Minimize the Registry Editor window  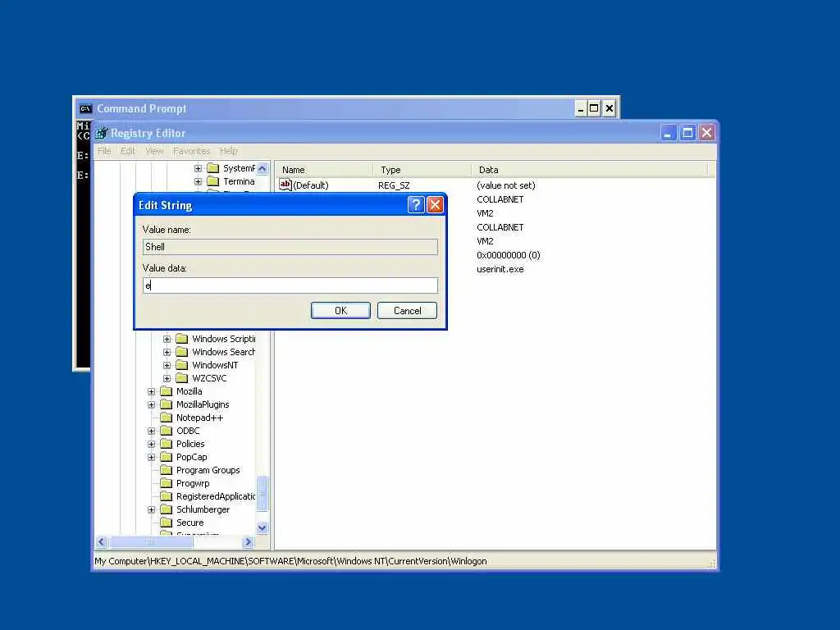668,132
